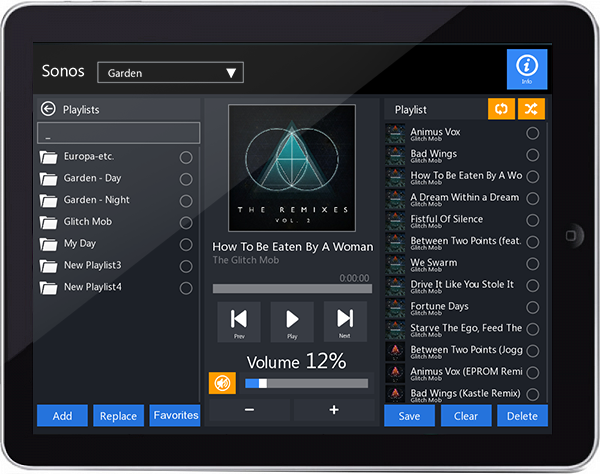This screenshot has width=600, height=474.
Task: Click the New Playlist3 folder icon
Action: (x=48, y=266)
